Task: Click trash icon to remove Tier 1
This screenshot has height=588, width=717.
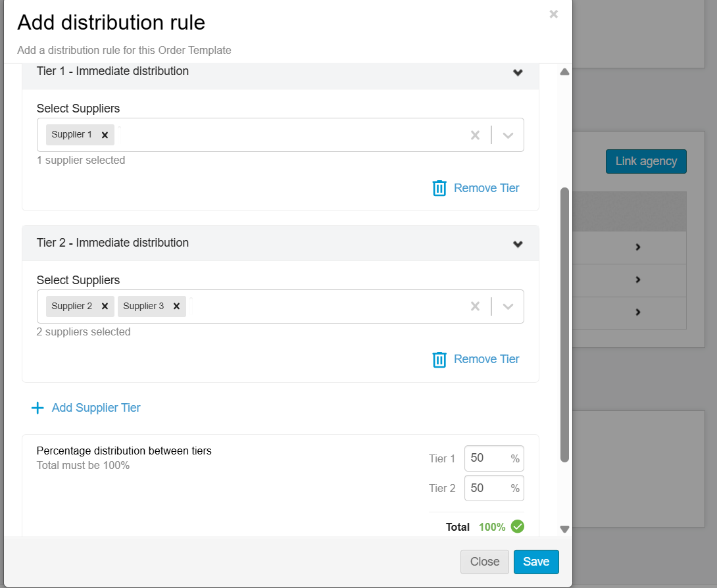Action: coord(439,188)
